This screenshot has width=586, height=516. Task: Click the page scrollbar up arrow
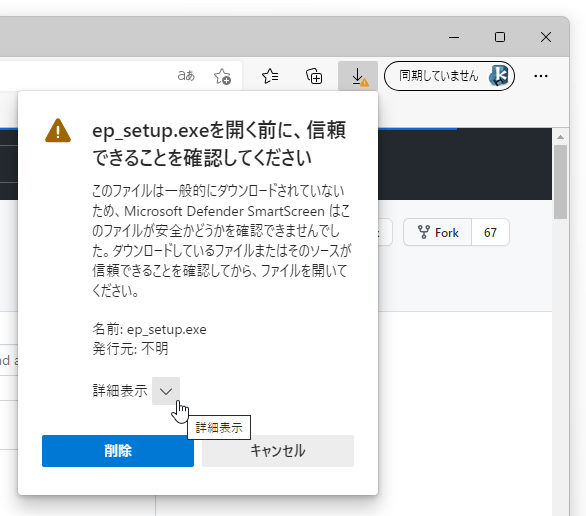click(560, 137)
